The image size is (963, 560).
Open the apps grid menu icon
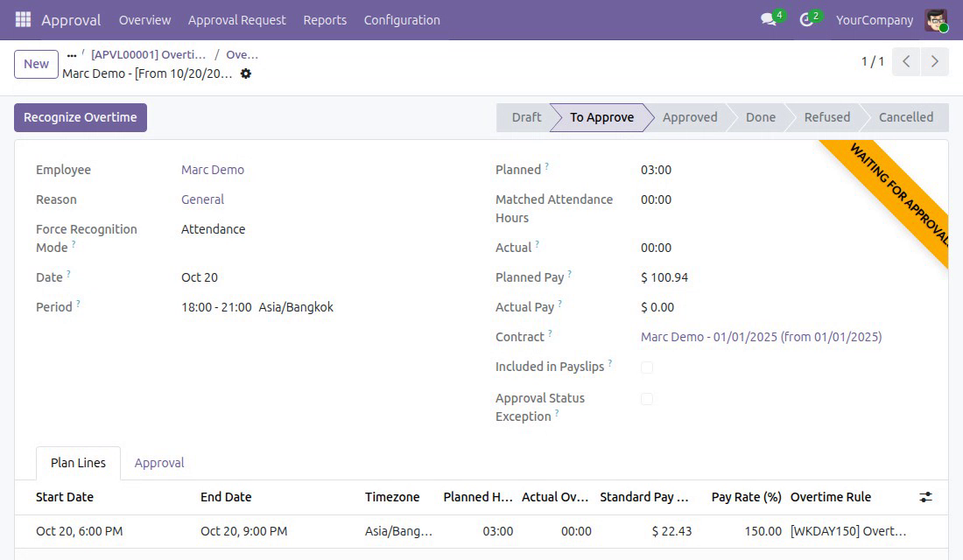pos(23,19)
